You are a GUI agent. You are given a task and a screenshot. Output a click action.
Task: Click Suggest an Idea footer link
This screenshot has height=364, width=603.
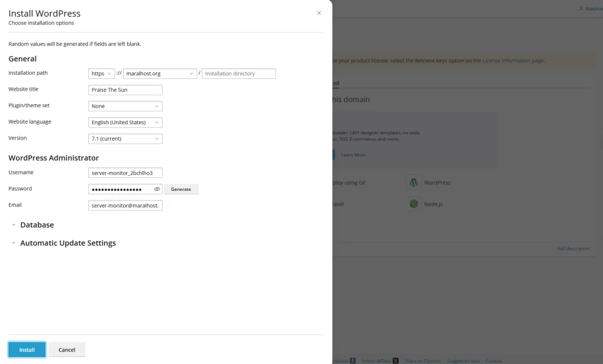click(463, 361)
